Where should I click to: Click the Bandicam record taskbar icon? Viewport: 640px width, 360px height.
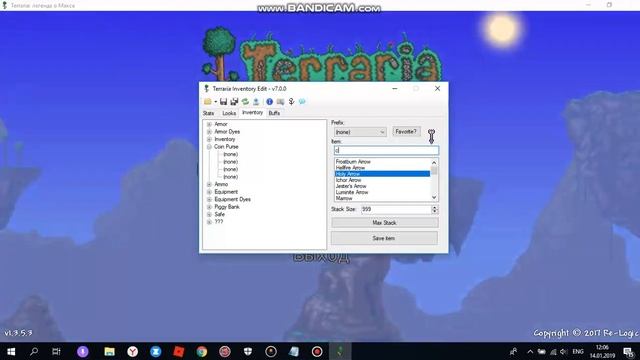coord(317,351)
